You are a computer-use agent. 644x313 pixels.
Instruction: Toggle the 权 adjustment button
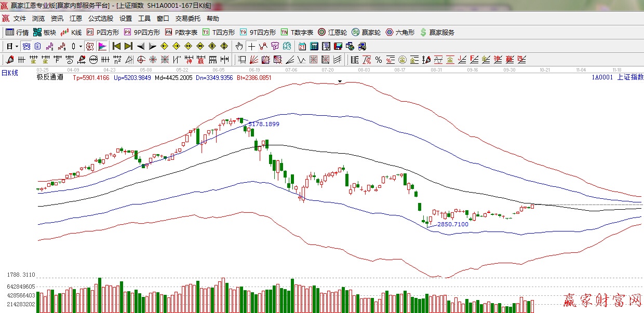click(90, 46)
